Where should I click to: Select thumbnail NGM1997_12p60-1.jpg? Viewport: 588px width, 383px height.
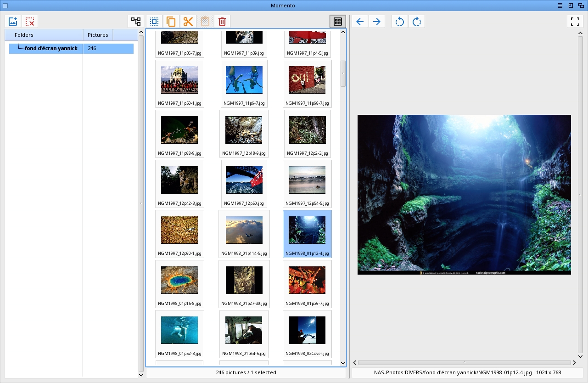point(179,234)
